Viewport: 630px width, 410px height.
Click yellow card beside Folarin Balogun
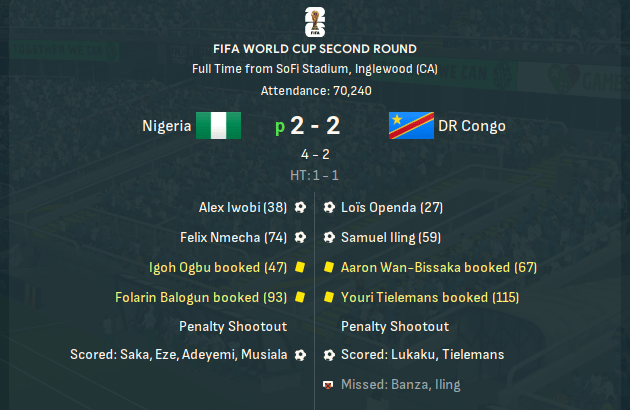pos(300,297)
